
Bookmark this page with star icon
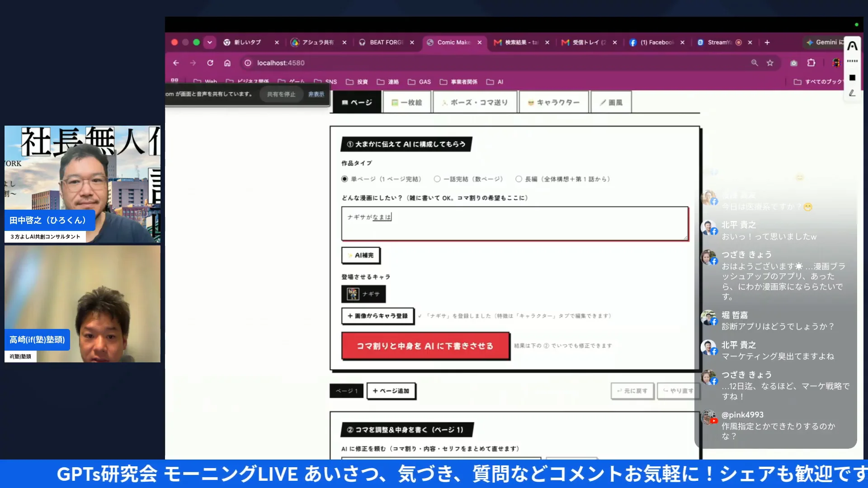[770, 63]
